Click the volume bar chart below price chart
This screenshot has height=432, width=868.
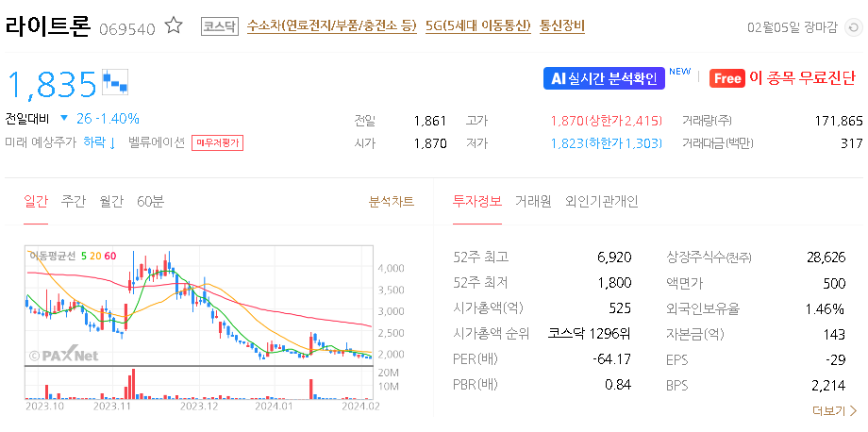[x=199, y=383]
